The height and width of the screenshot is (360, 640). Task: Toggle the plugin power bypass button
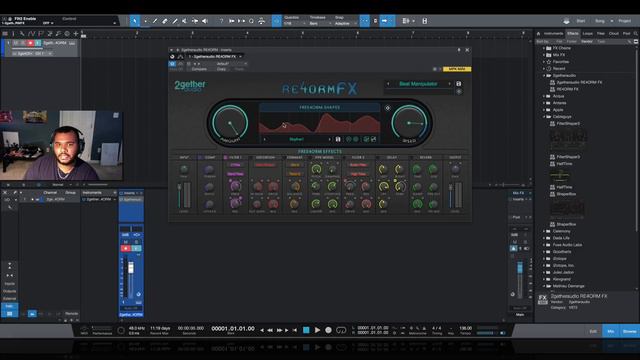(172, 64)
